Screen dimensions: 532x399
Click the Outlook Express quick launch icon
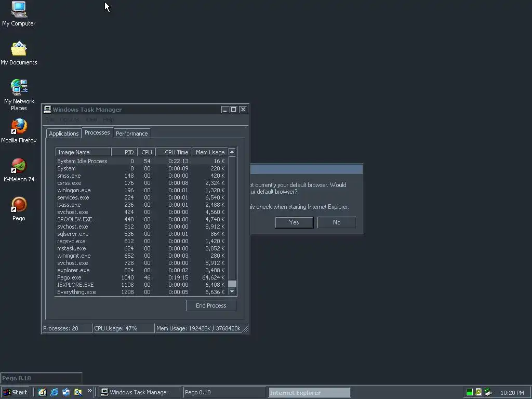[x=66, y=392]
